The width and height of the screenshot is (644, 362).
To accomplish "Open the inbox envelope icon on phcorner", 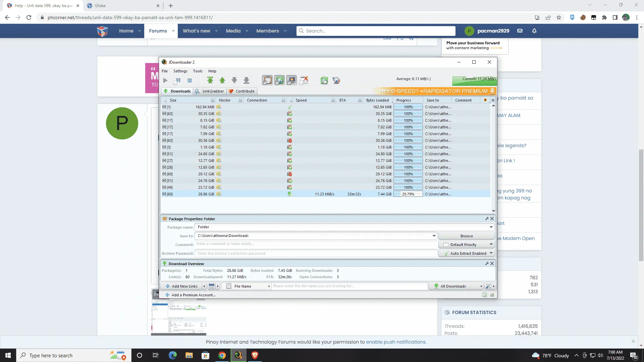I will coord(520,31).
